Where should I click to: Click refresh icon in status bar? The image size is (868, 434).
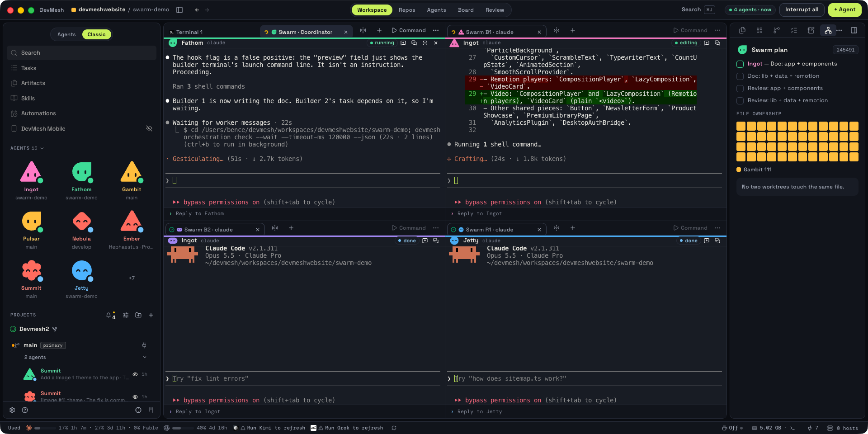click(x=394, y=428)
